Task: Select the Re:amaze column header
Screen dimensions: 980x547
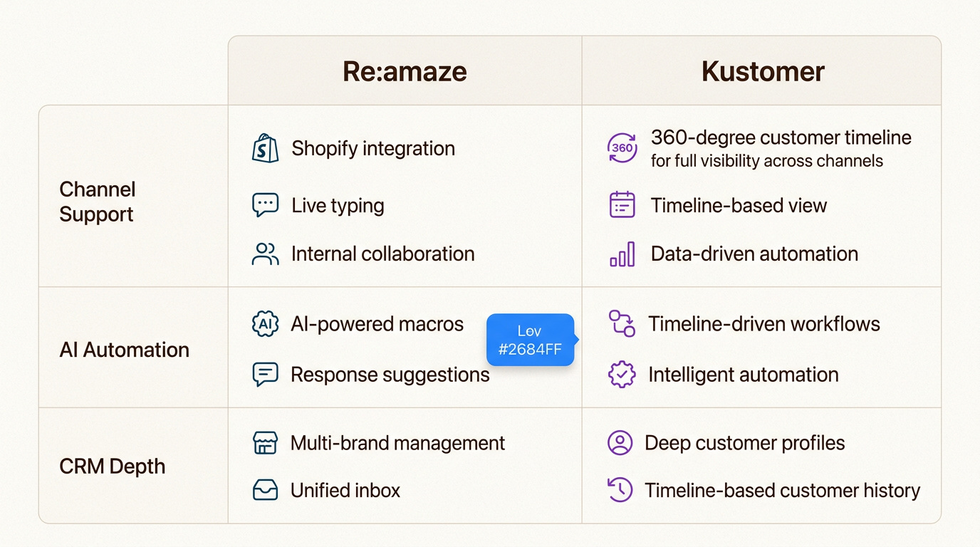Action: pos(405,72)
